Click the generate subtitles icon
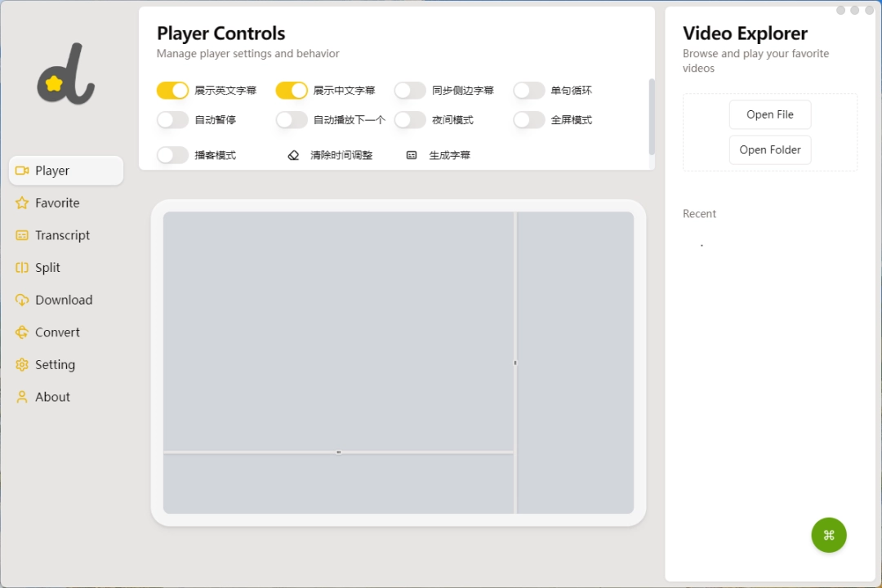 click(x=411, y=154)
